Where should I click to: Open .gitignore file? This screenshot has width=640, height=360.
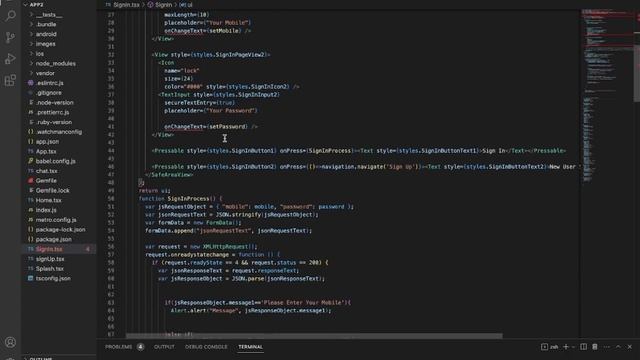49,93
